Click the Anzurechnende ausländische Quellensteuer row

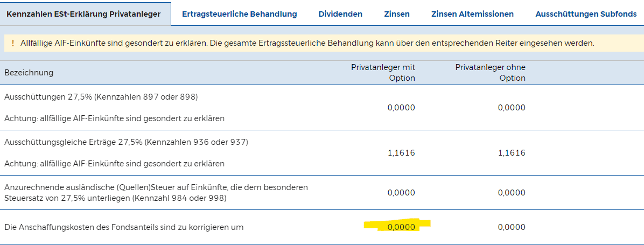tap(322, 192)
